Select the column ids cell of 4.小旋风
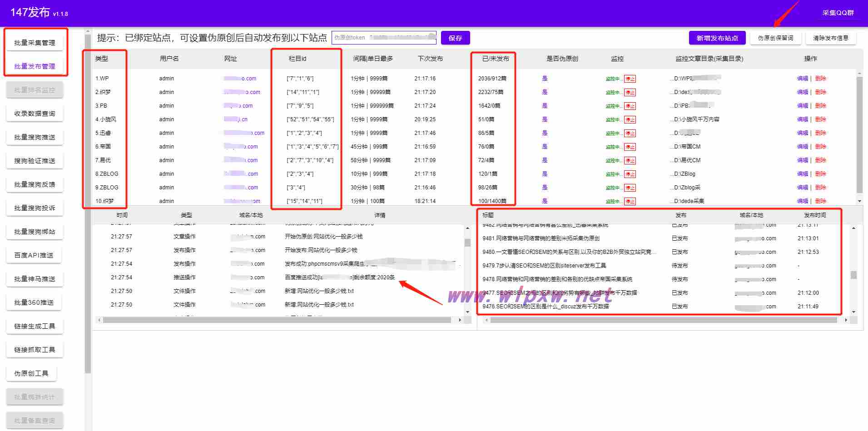 click(310, 119)
